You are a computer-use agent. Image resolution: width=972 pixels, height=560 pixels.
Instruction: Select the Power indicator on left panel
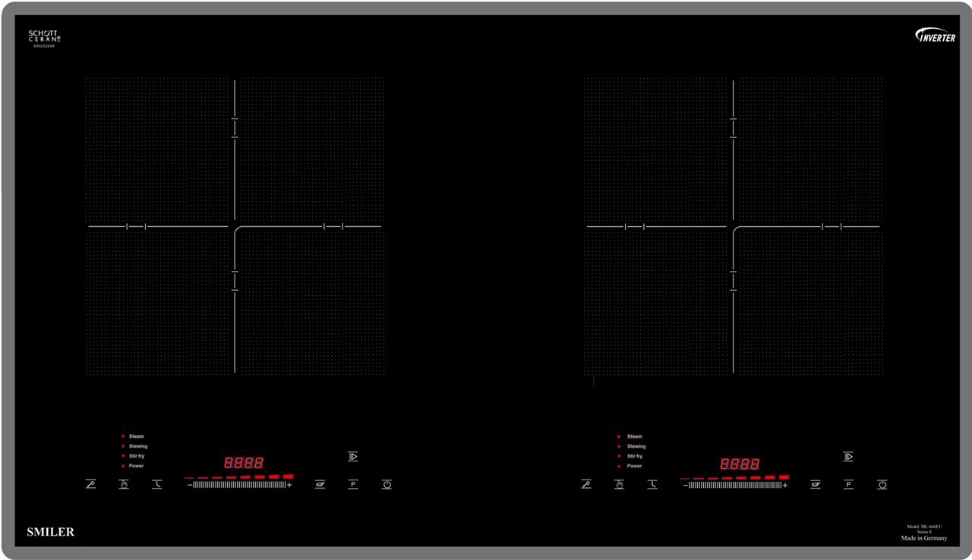pyautogui.click(x=132, y=466)
